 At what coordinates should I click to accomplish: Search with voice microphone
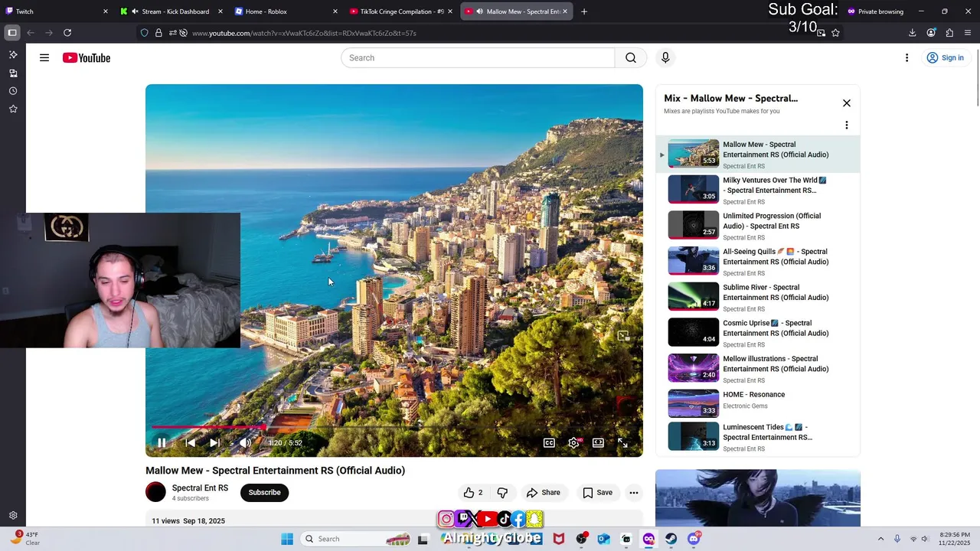coord(665,58)
